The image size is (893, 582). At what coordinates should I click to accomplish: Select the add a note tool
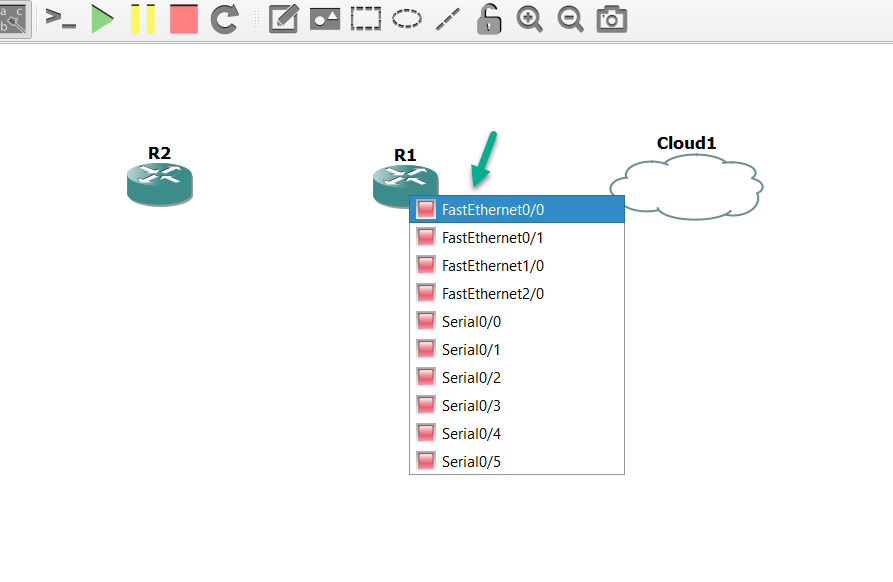pos(284,19)
